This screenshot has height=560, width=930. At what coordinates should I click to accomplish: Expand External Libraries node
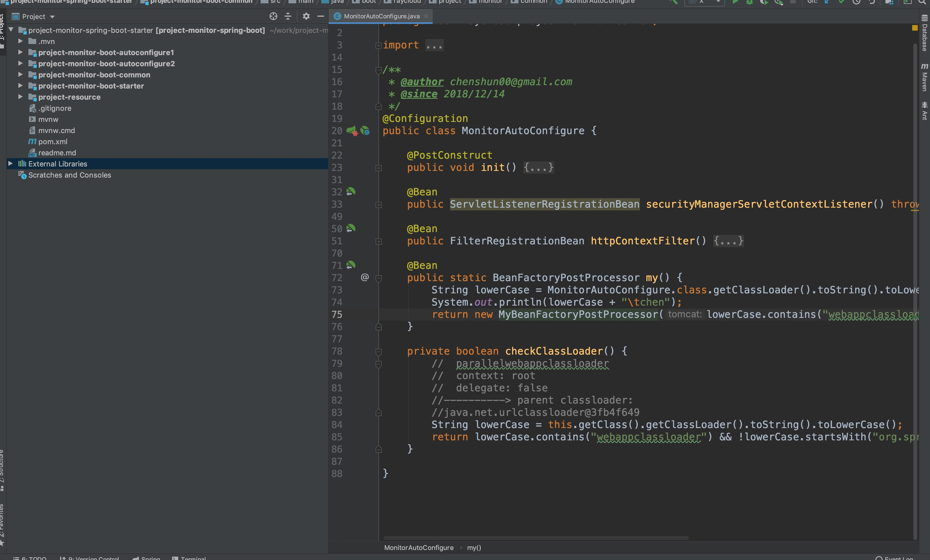coord(11,163)
